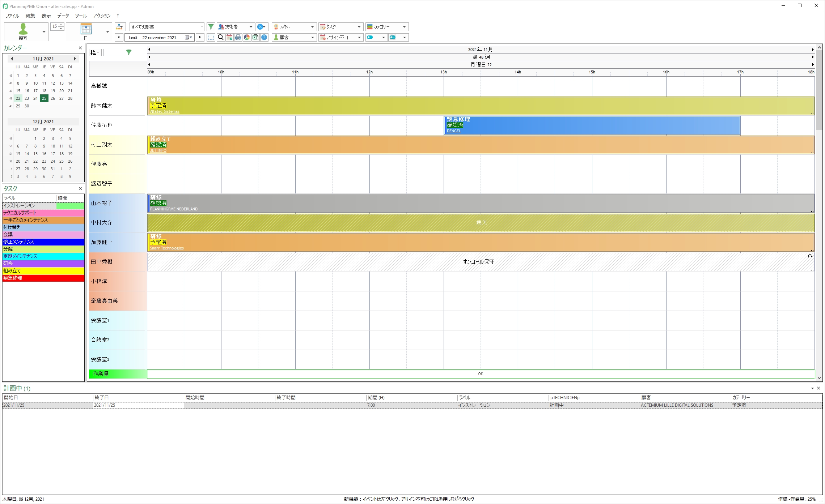The width and height of the screenshot is (825, 504).
Task: Expand the 計画中 panel options arrow
Action: pyautogui.click(x=812, y=388)
